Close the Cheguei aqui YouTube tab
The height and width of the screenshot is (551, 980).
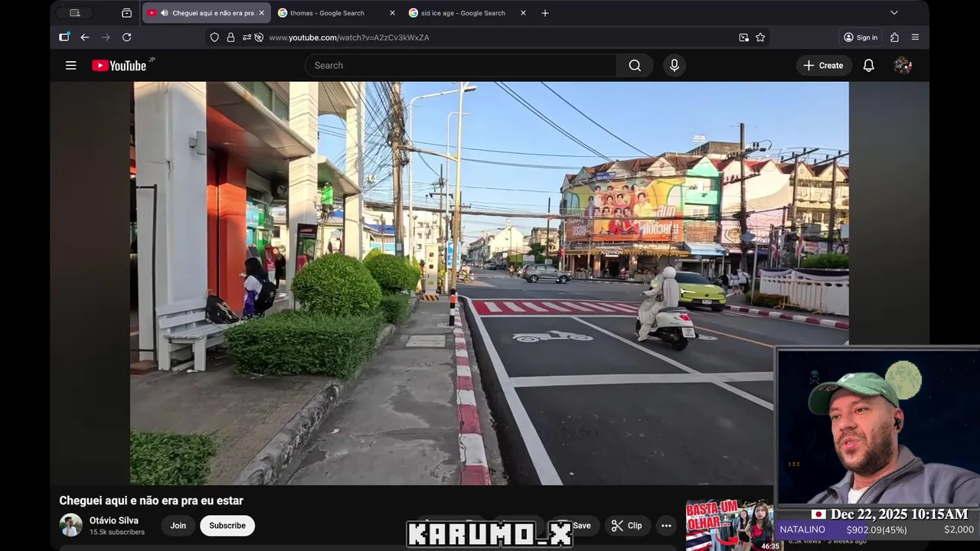tap(261, 13)
